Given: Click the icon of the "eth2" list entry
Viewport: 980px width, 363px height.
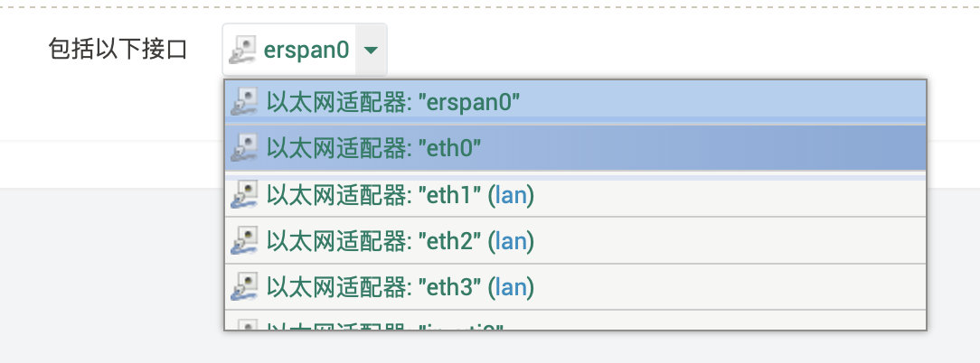Looking at the screenshot, I should coord(244,241).
